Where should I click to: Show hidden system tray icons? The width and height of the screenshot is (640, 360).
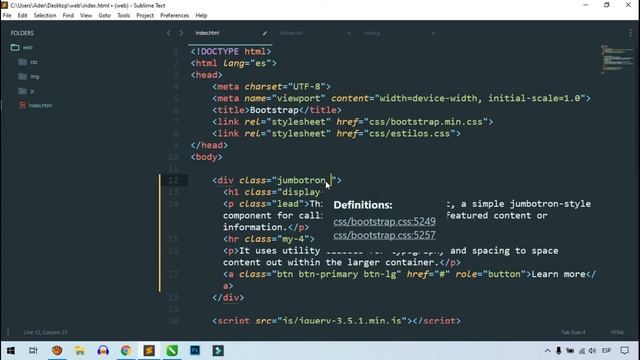547,351
